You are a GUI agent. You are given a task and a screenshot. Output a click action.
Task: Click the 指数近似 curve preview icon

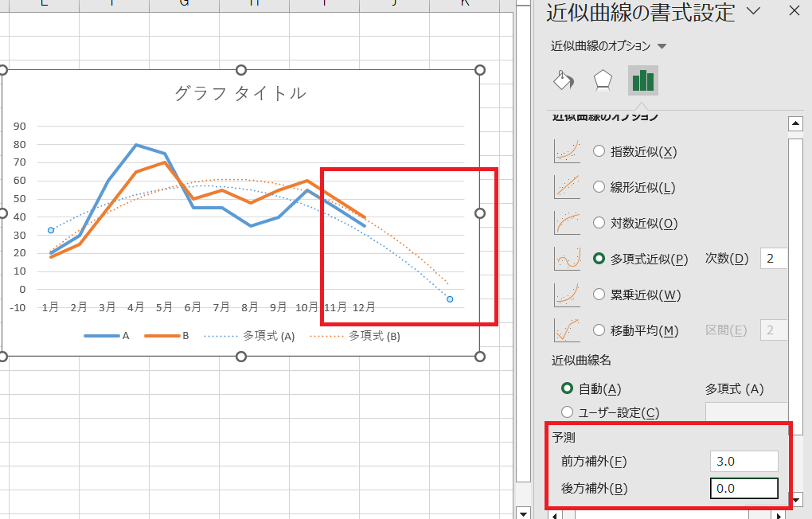coord(566,150)
